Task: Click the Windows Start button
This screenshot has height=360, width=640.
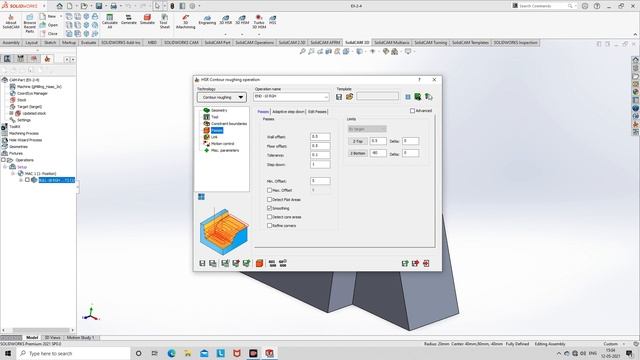Action: (x=8, y=353)
